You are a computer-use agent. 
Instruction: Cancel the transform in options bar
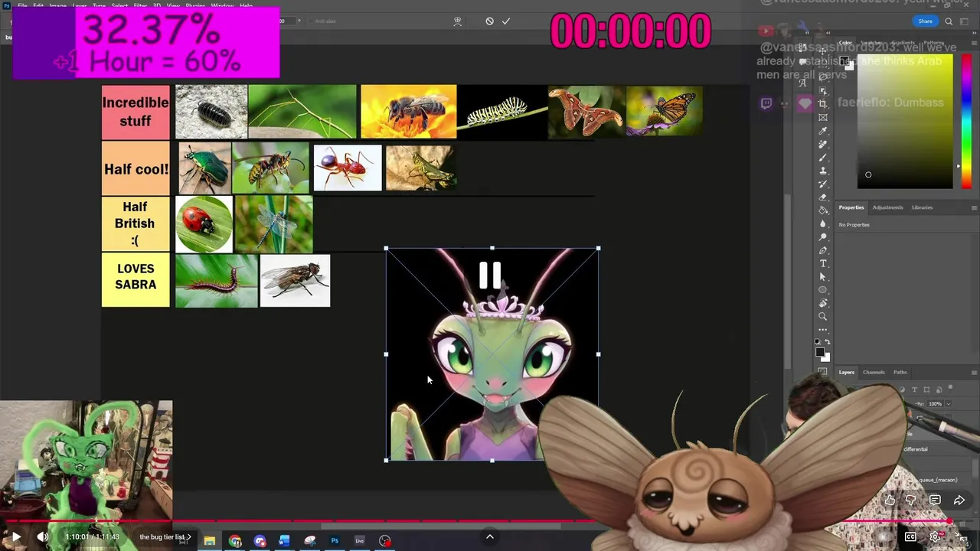point(489,21)
